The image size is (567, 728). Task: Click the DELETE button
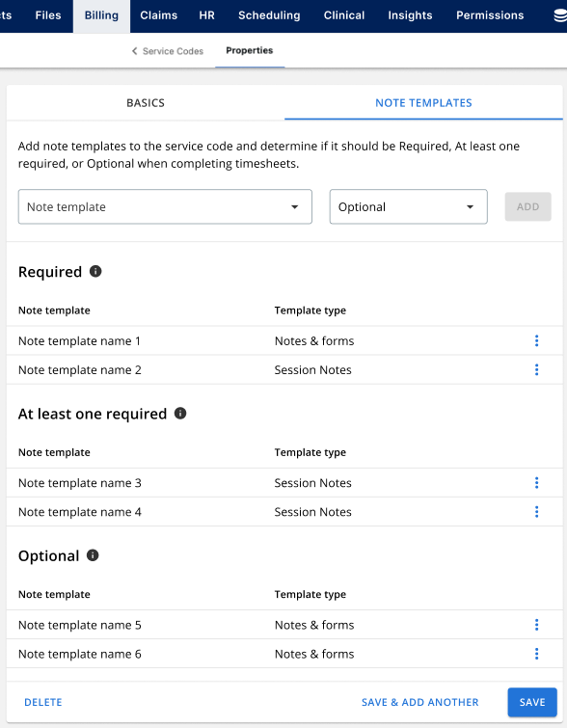point(43,702)
